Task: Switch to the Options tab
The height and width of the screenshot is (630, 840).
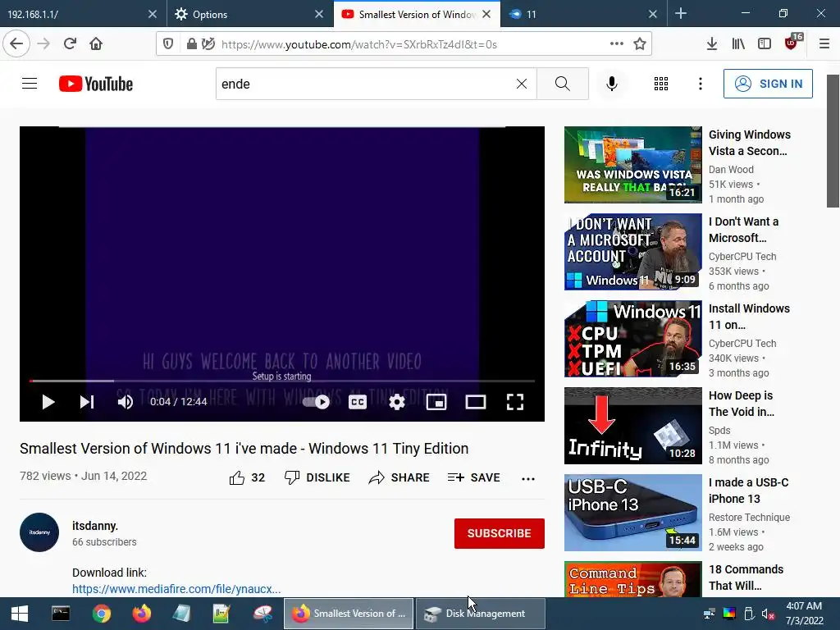Action: pos(249,14)
